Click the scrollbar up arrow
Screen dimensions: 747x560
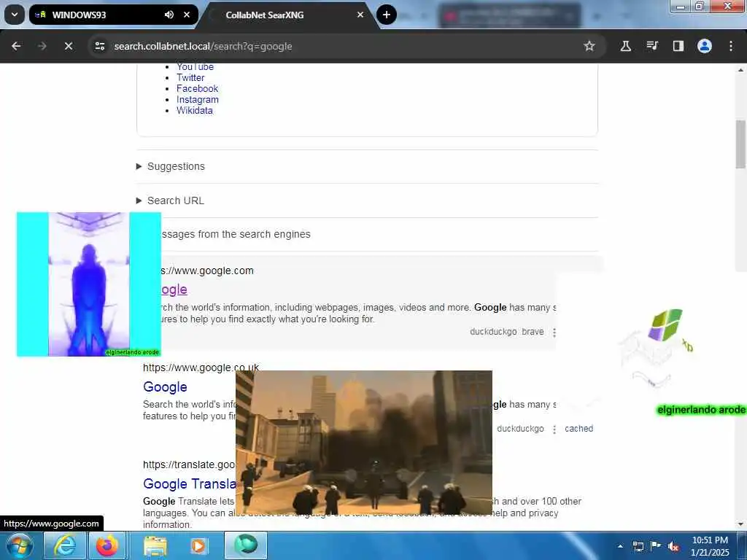coord(740,70)
